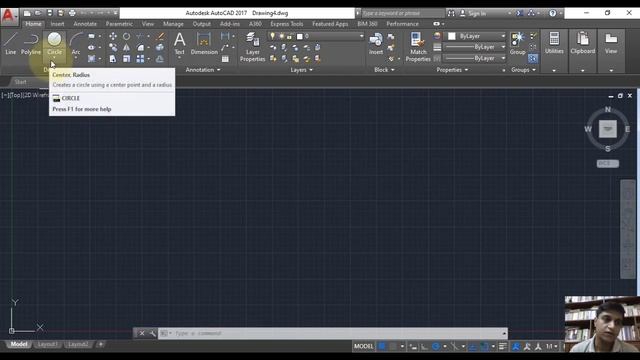Screen dimensions: 640x360
Task: Select the Text annotation tool
Action: [x=180, y=44]
